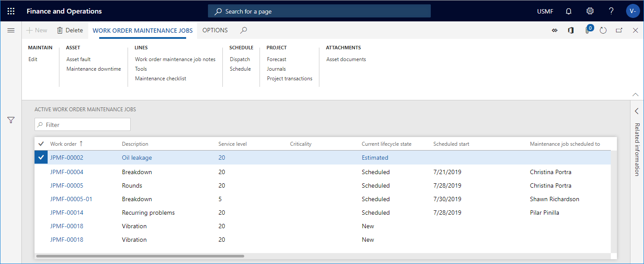Open the USMF company picker
The image size is (644, 264).
point(545,11)
